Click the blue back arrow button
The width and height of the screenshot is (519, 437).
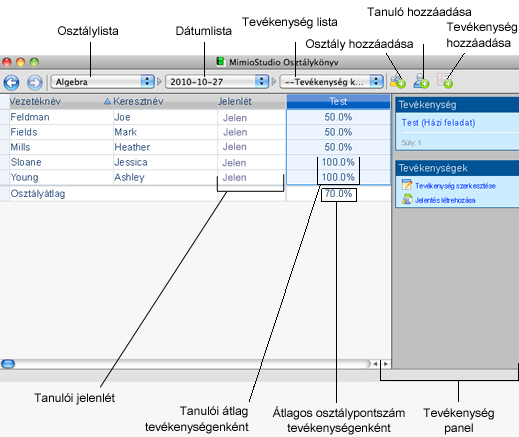tap(11, 82)
